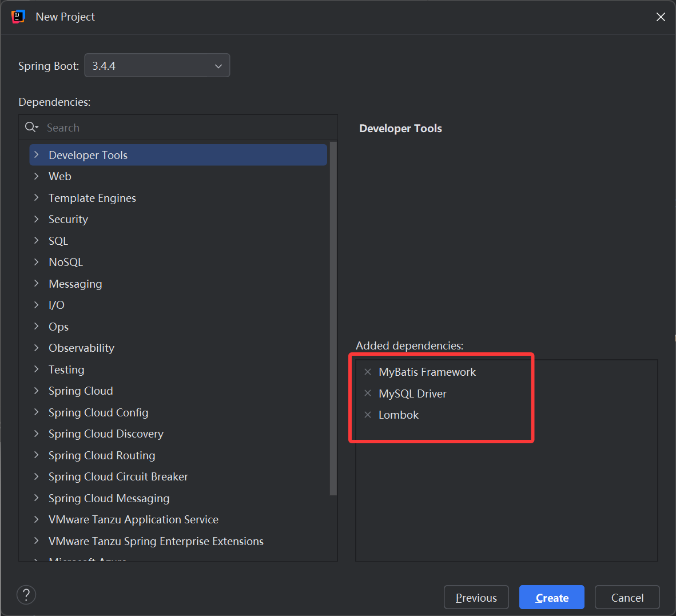The height and width of the screenshot is (616, 676).
Task: Select the NoSQL tree item
Action: pyautogui.click(x=178, y=262)
